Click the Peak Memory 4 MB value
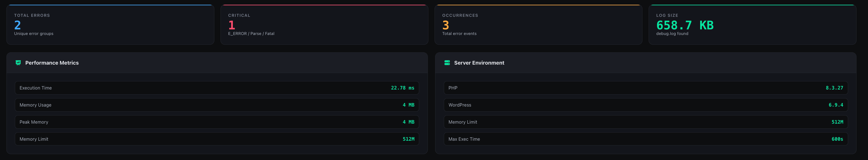 point(409,122)
